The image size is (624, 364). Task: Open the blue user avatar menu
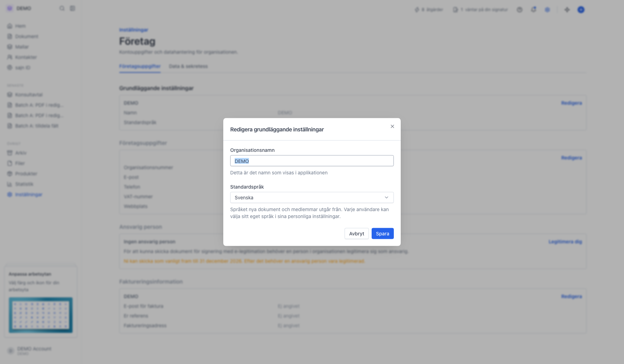(x=581, y=10)
